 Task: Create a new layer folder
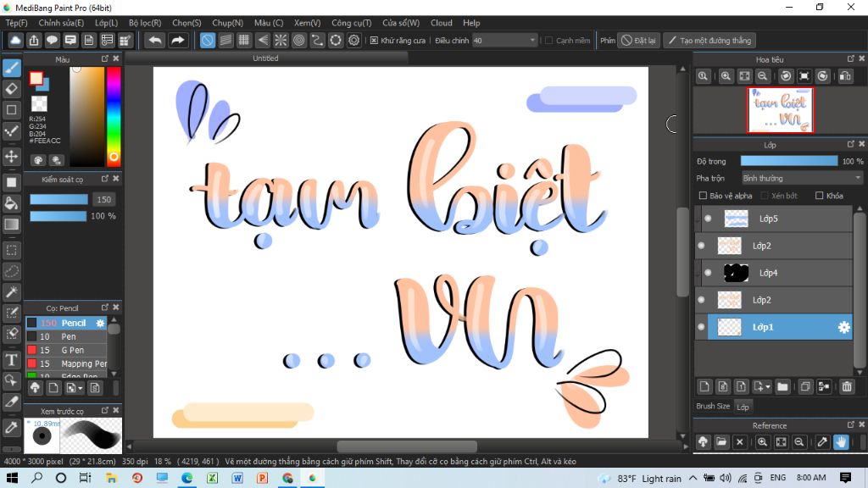782,386
